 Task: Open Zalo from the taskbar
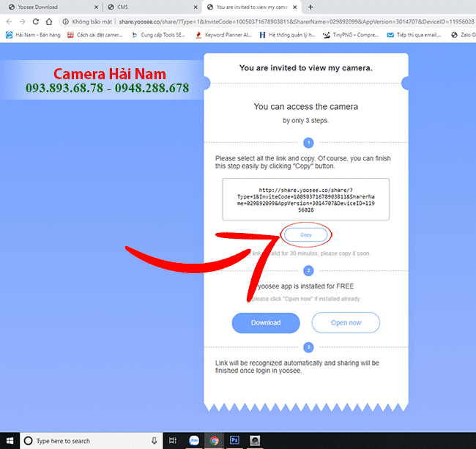194,440
